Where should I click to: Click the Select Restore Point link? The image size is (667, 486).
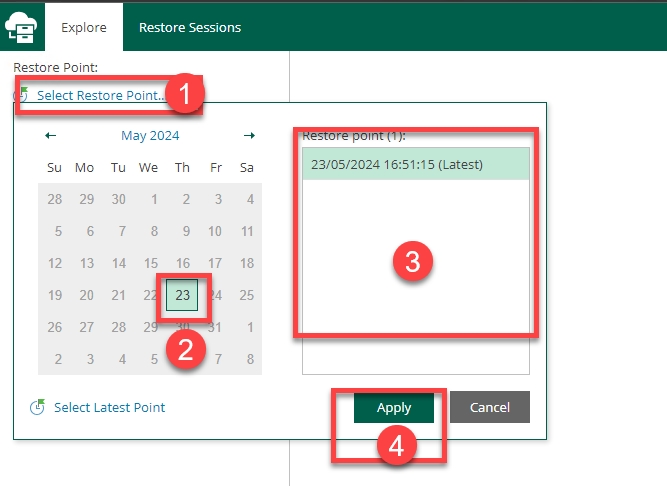102,95
